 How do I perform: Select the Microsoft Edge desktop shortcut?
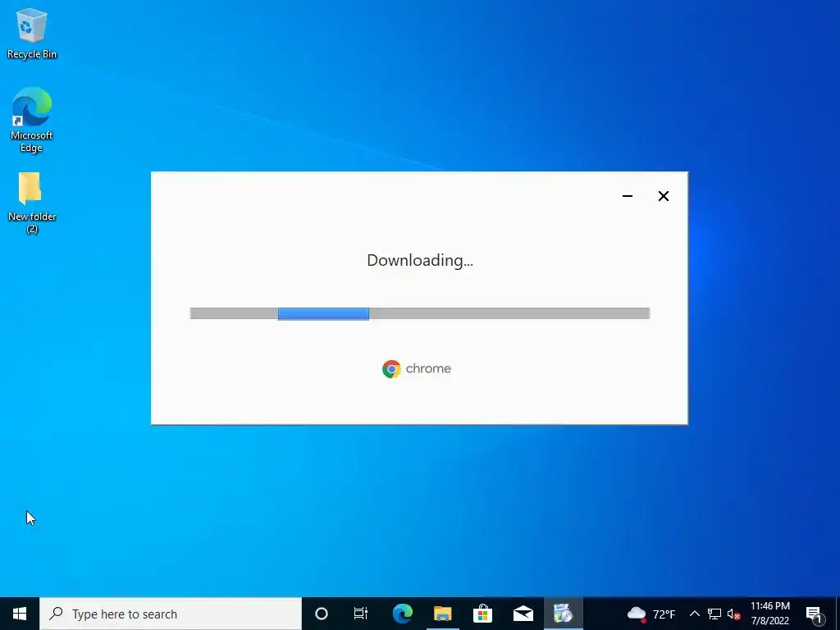32,120
